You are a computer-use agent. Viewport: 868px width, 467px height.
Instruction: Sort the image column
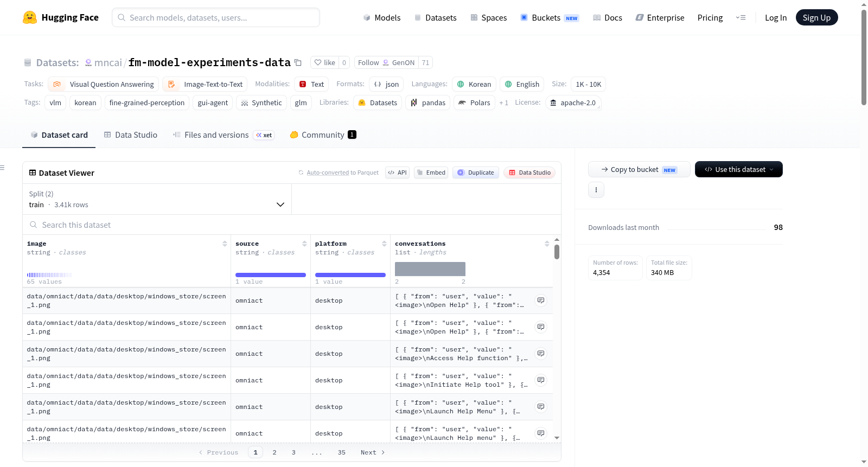tap(225, 244)
